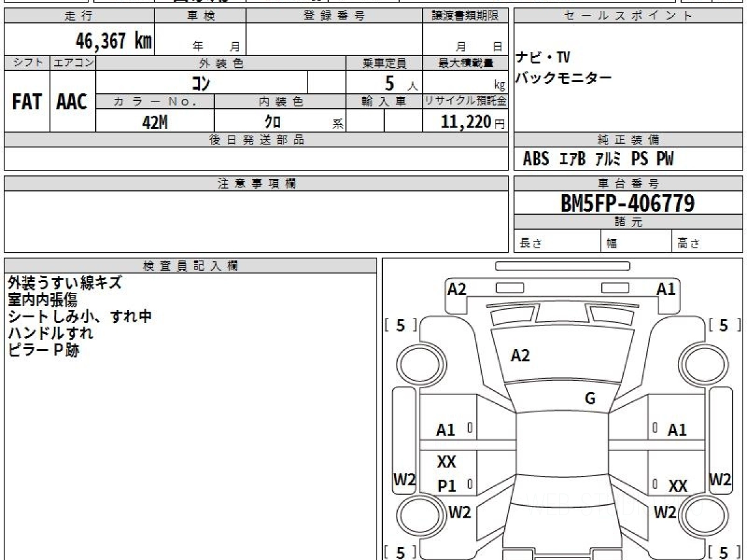The height and width of the screenshot is (560, 747).
Task: Click the chassis number BM5FP-406779
Action: [x=627, y=203]
